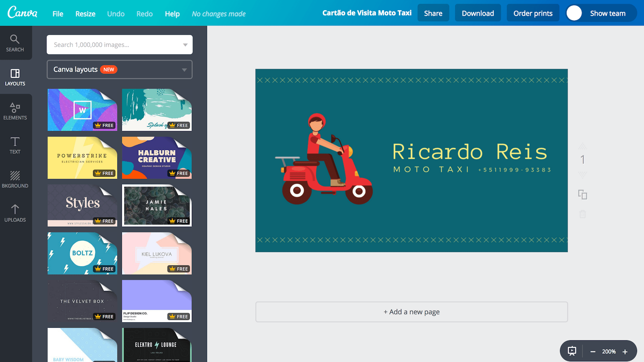Click the user avatar circle

[x=574, y=13]
